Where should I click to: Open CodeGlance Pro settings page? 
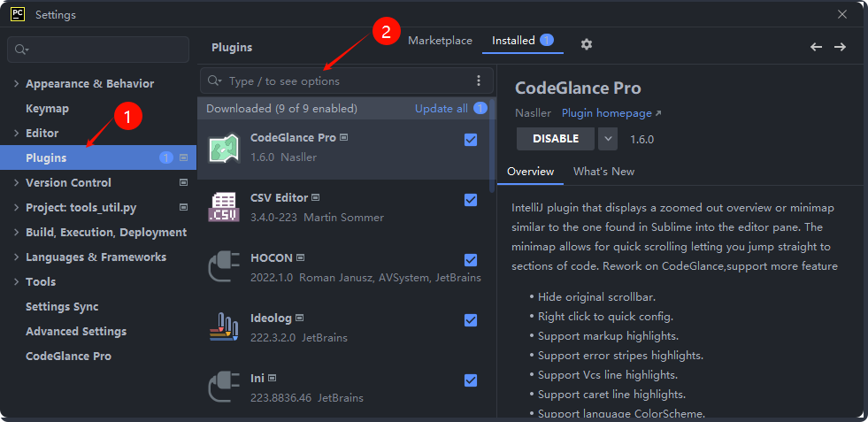[68, 357]
